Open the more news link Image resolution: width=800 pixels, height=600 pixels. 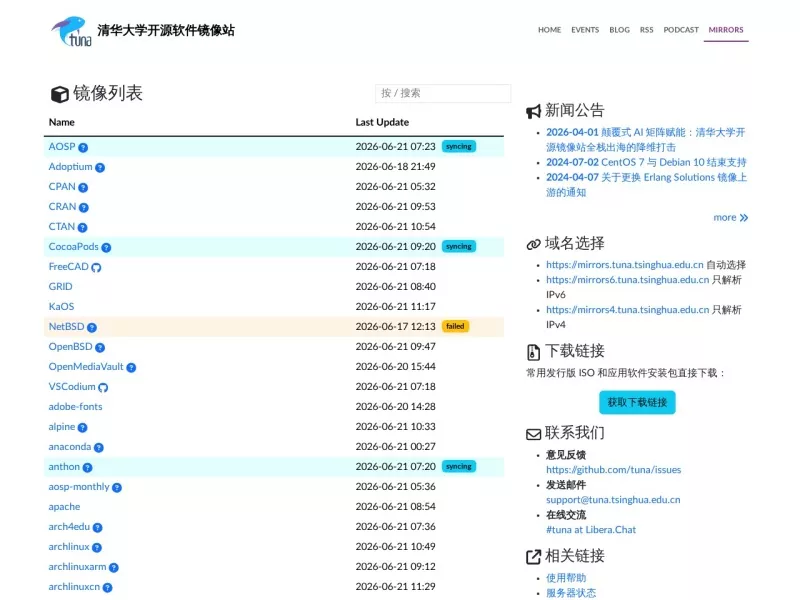click(x=731, y=218)
